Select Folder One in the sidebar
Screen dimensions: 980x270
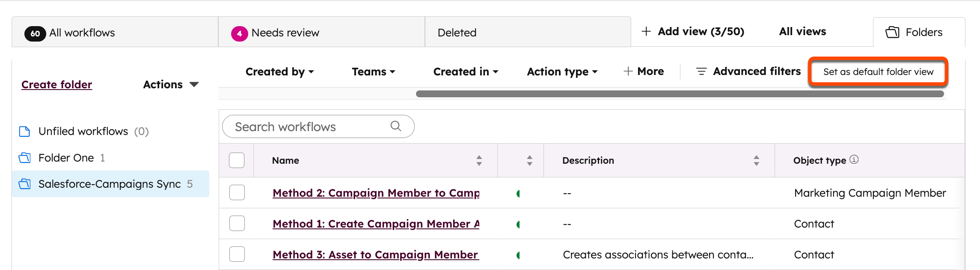point(110,158)
